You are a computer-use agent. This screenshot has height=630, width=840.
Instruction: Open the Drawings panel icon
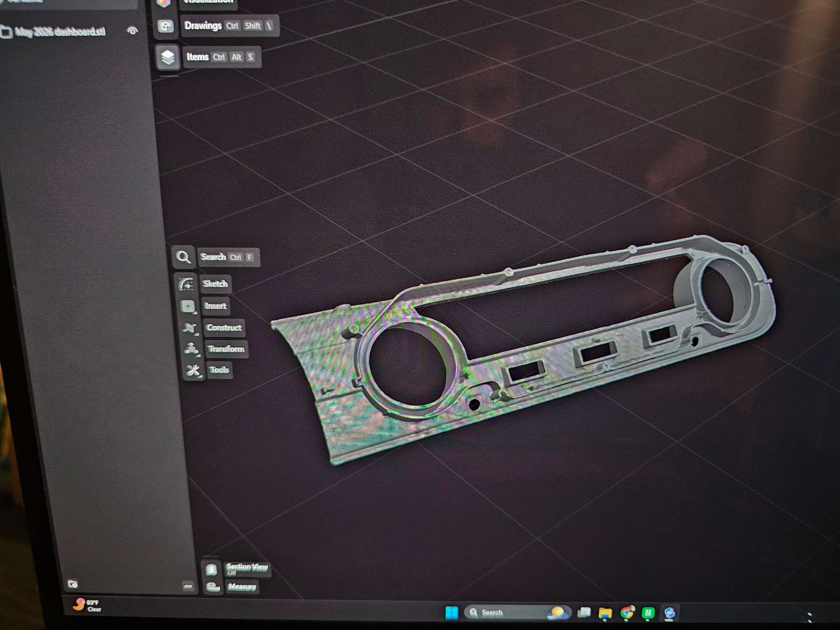pyautogui.click(x=166, y=27)
